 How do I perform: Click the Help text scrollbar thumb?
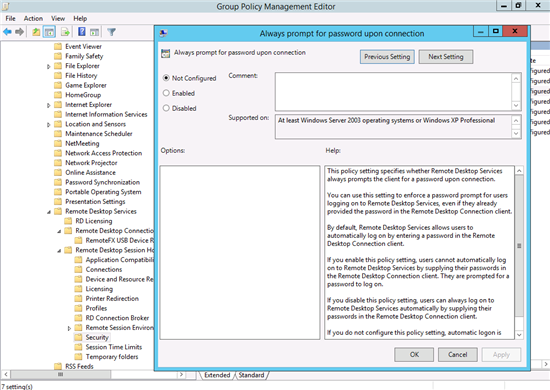pos(519,246)
